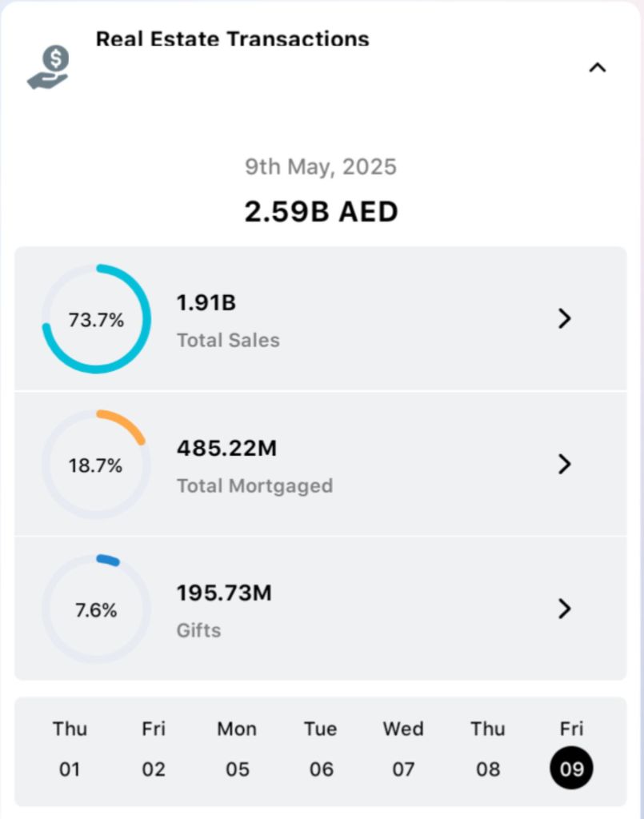This screenshot has width=644, height=819.
Task: Click the 485.22M Total Mortgaged row
Action: pos(320,464)
